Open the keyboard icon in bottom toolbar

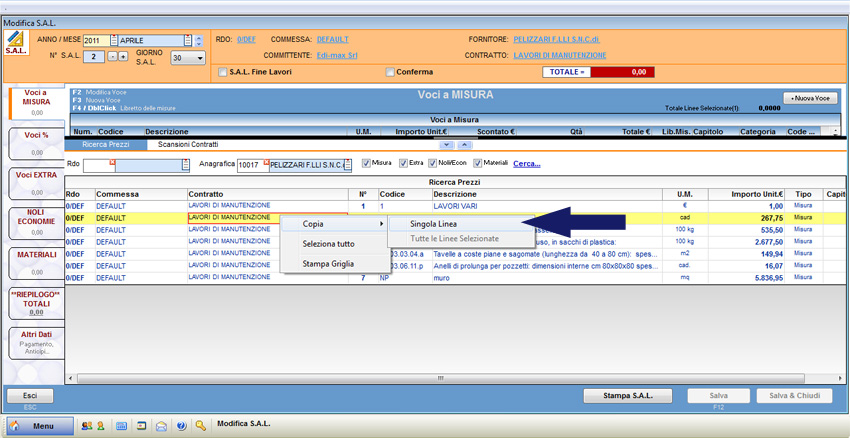click(121, 425)
